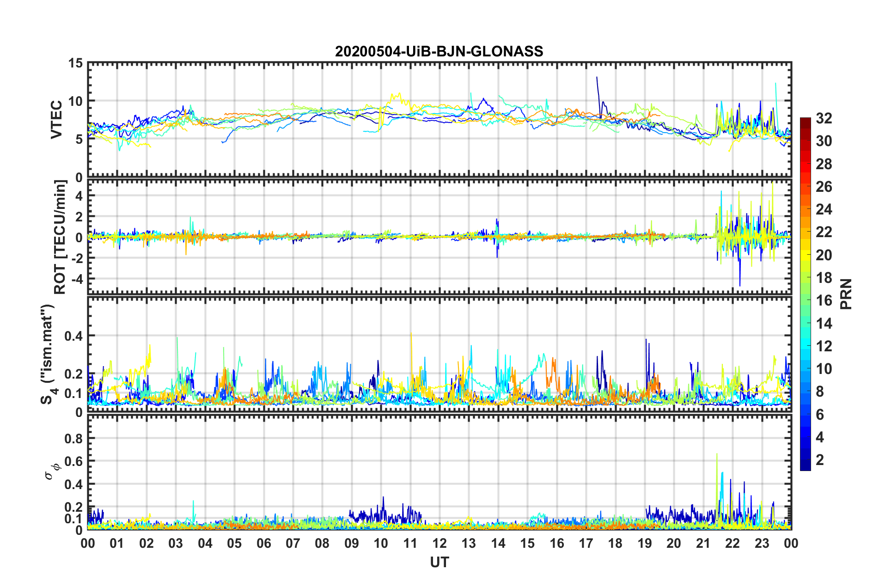Select ROT axis tick label "-2"
Viewport: 879px width, 588px height.
coord(76,258)
